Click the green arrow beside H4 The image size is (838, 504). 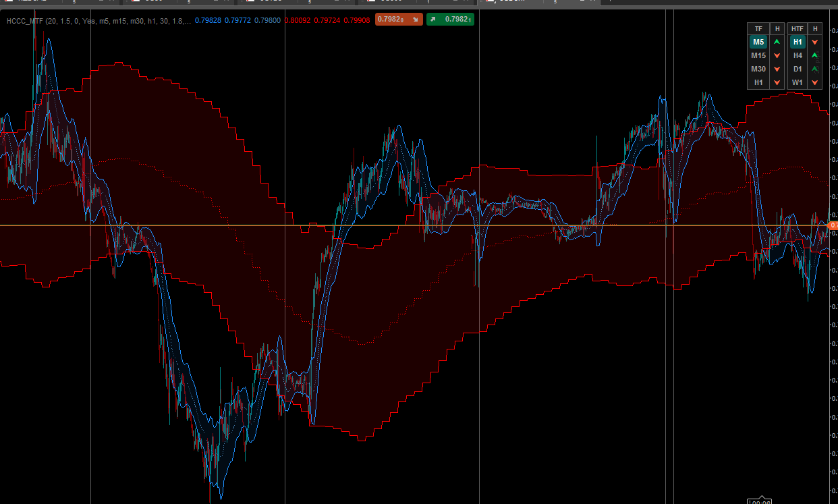(x=815, y=55)
